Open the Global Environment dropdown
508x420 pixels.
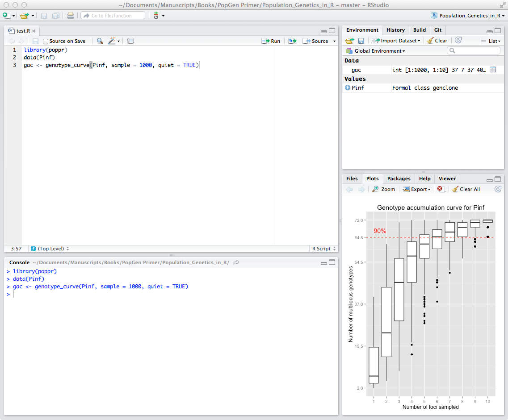click(379, 51)
